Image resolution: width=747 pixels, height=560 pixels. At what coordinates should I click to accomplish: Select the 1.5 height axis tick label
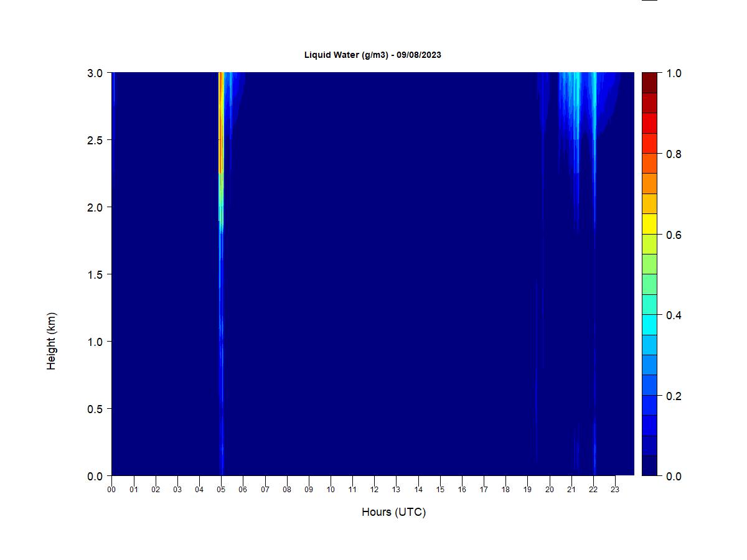pyautogui.click(x=95, y=274)
